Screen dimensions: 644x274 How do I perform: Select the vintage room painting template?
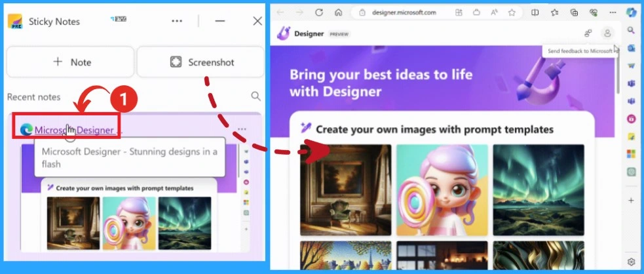click(x=345, y=190)
